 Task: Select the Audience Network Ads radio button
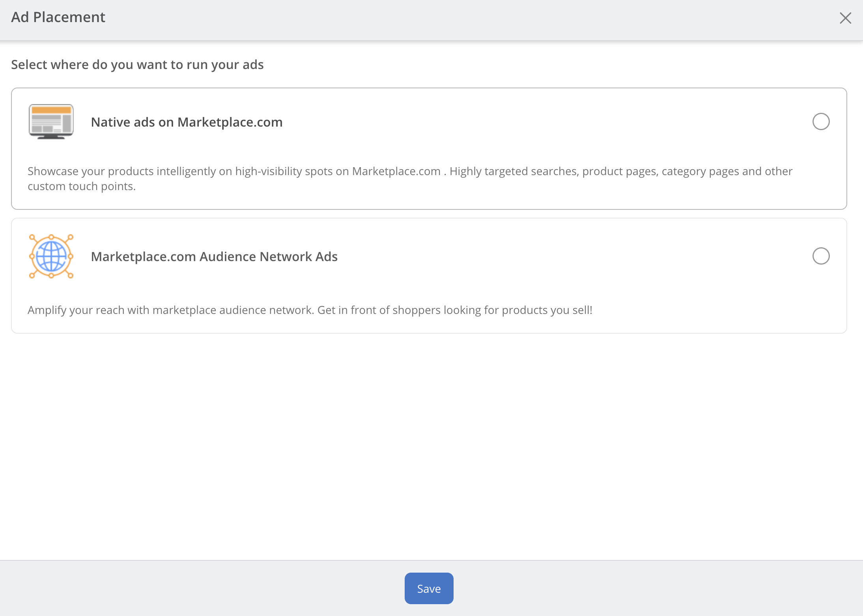click(x=821, y=256)
